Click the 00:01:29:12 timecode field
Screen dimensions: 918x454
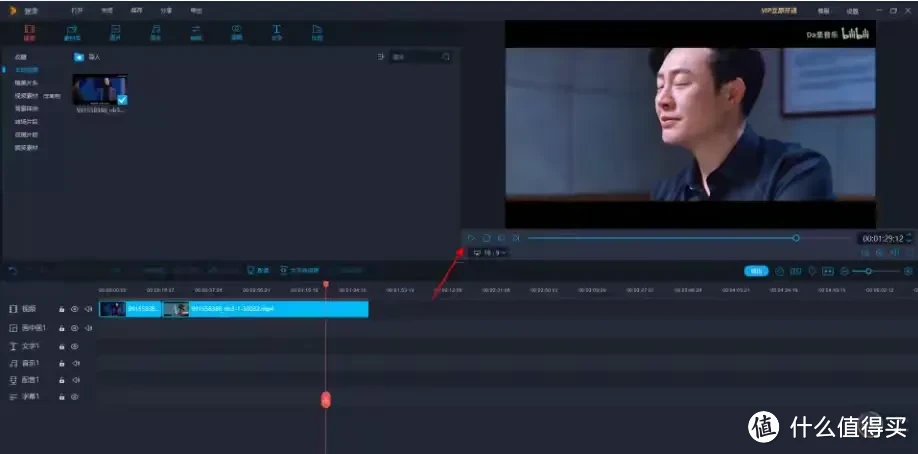tap(882, 238)
